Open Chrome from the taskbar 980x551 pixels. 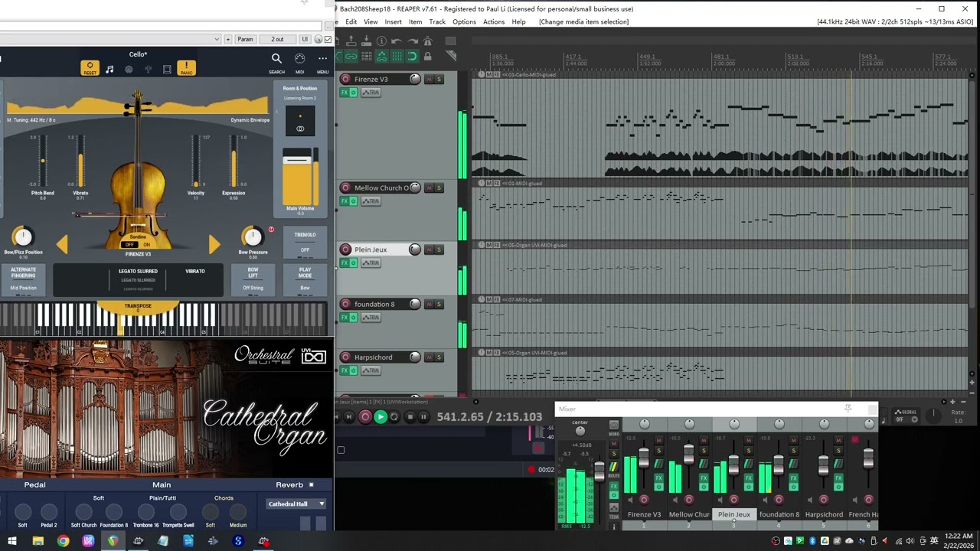tap(63, 542)
